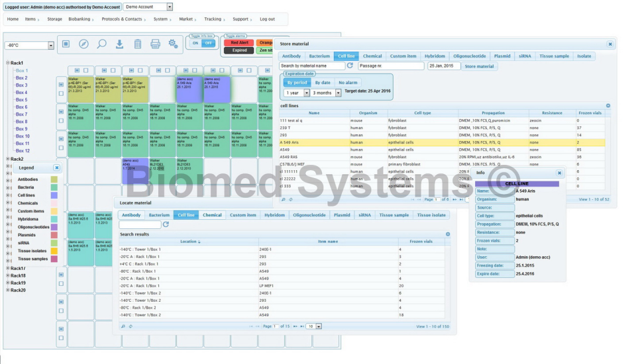This screenshot has height=364, width=636.
Task: Click the Log out link
Action: point(267,19)
